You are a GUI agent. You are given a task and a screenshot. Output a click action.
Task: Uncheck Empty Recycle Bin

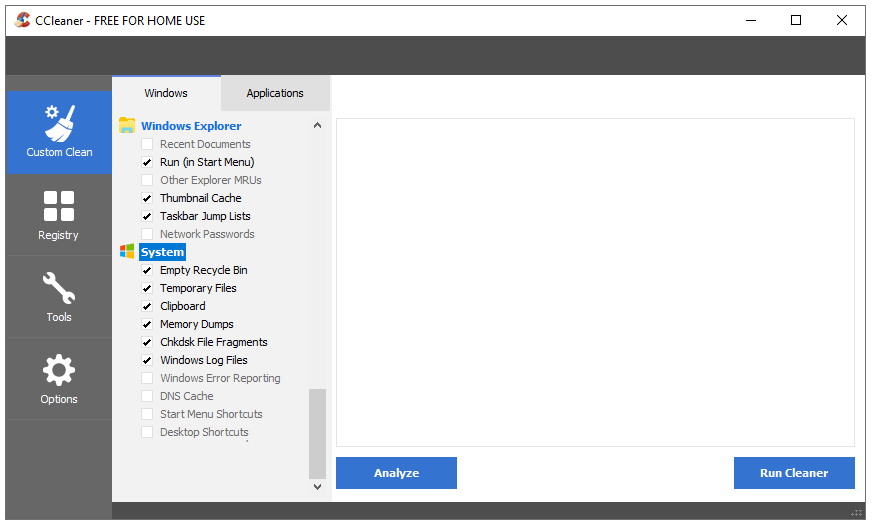(147, 270)
